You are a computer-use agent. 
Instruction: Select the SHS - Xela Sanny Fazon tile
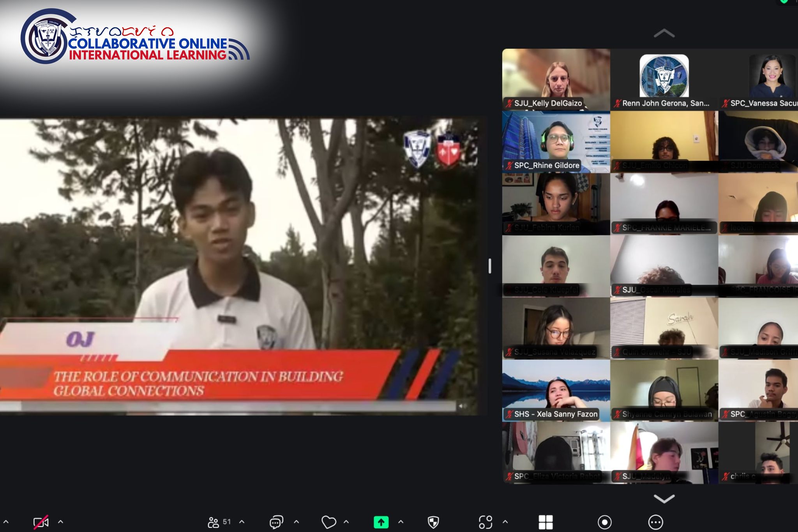pyautogui.click(x=556, y=391)
